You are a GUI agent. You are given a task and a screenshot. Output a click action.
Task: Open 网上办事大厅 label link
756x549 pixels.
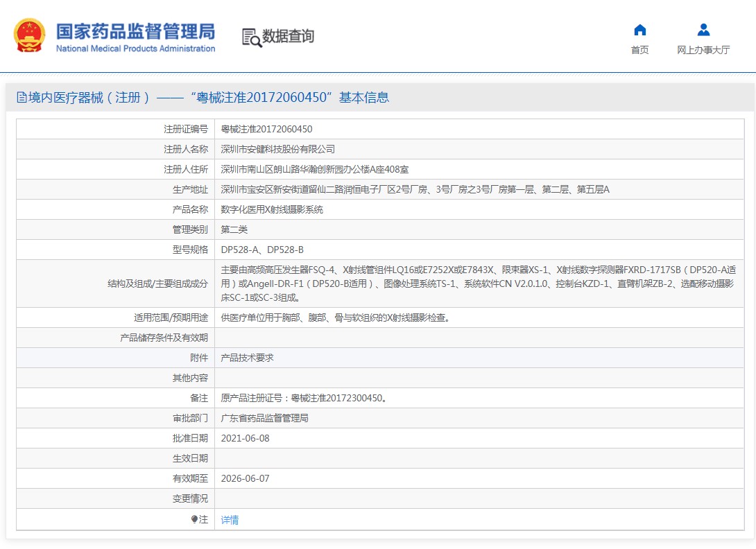(x=703, y=50)
